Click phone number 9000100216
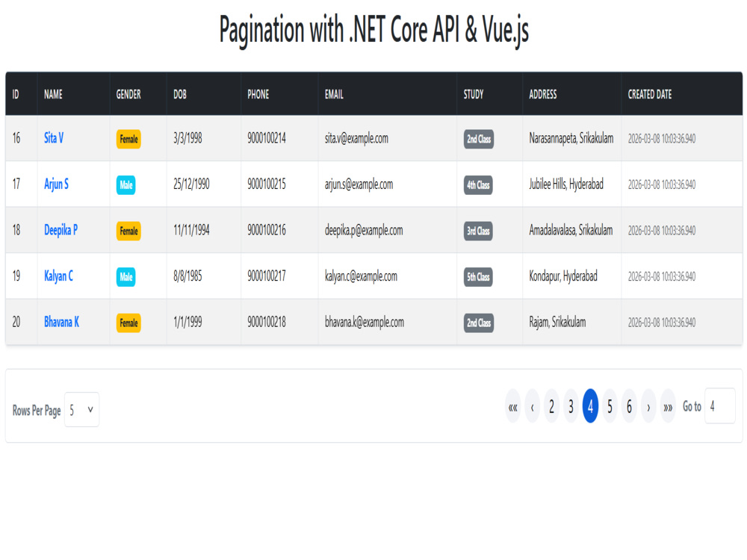Image resolution: width=747 pixels, height=560 pixels. (x=267, y=231)
